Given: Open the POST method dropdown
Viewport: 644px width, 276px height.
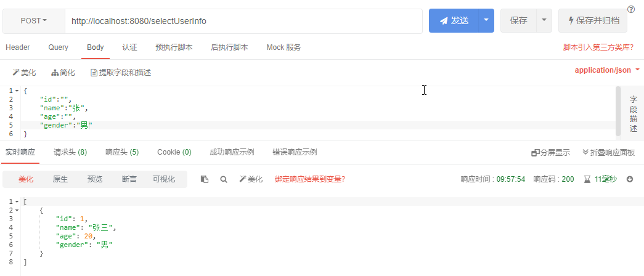Looking at the screenshot, I should click(x=34, y=21).
